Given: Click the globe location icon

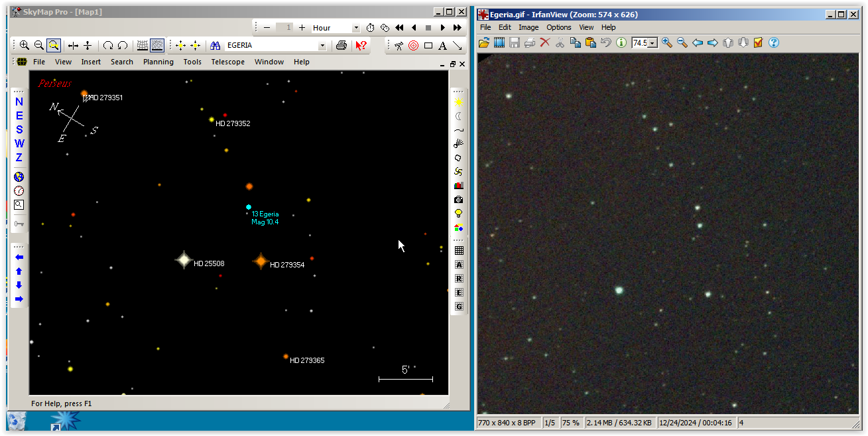Looking at the screenshot, I should coord(19,177).
